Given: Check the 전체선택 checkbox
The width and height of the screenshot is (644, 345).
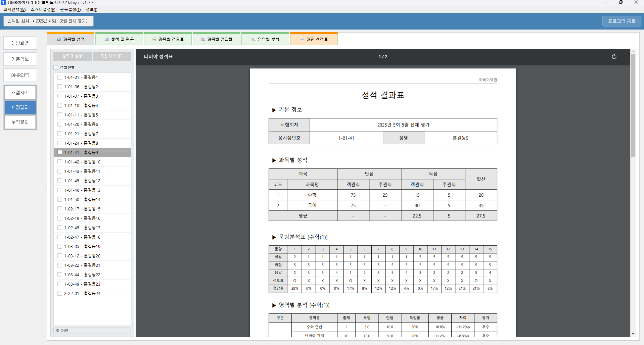Looking at the screenshot, I should pos(56,67).
